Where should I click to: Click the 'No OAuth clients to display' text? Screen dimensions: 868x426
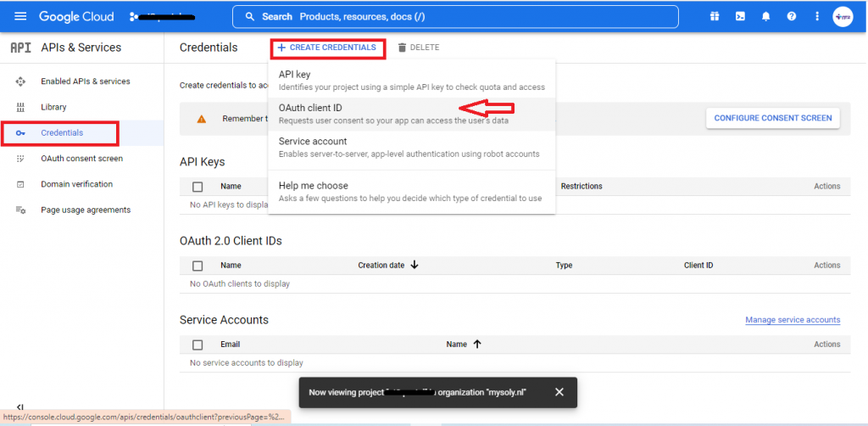point(240,283)
